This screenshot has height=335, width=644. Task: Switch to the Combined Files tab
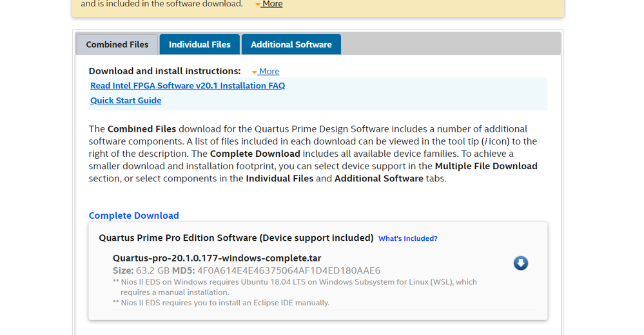tap(117, 45)
